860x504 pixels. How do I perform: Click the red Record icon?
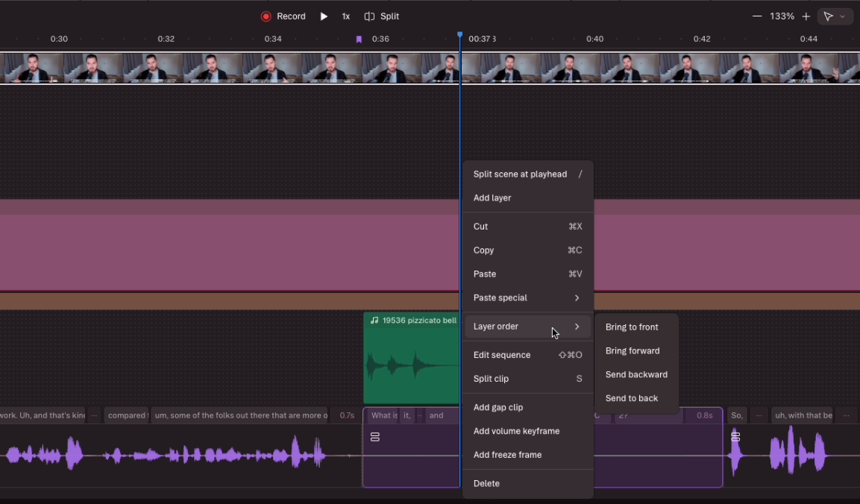coord(266,16)
